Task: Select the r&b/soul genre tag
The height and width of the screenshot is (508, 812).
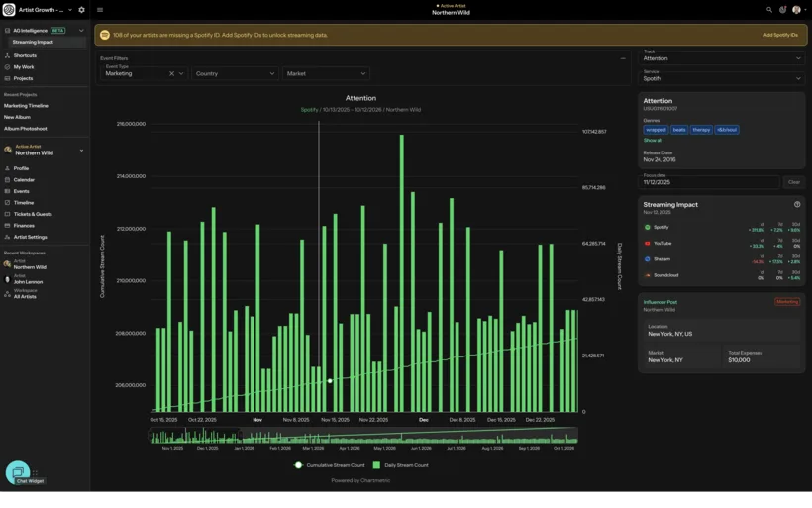Action: (727, 130)
